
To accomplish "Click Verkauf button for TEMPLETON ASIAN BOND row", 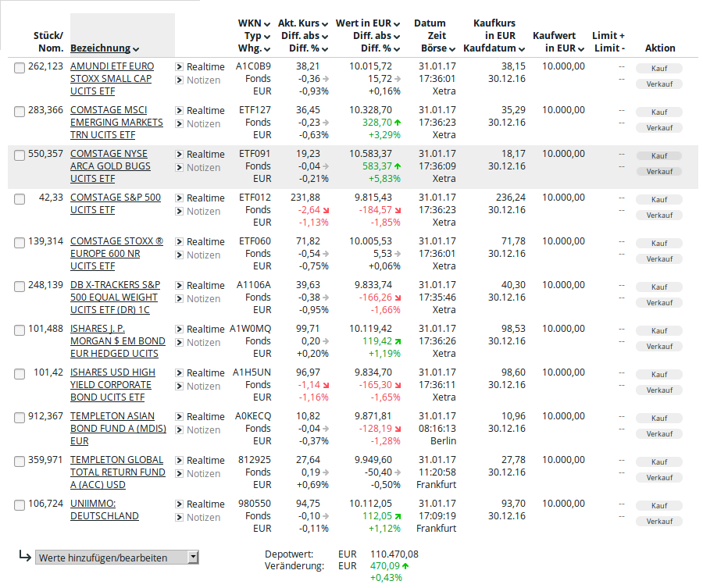I will [659, 434].
